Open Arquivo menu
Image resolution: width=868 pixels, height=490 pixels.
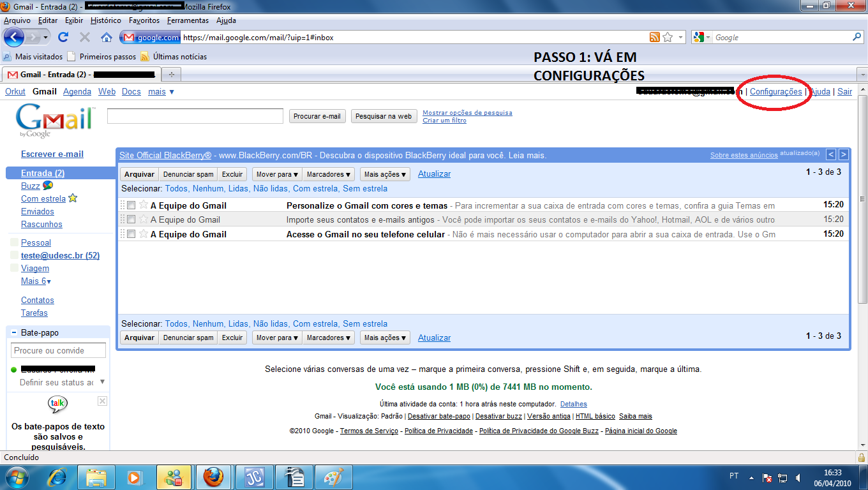(17, 20)
